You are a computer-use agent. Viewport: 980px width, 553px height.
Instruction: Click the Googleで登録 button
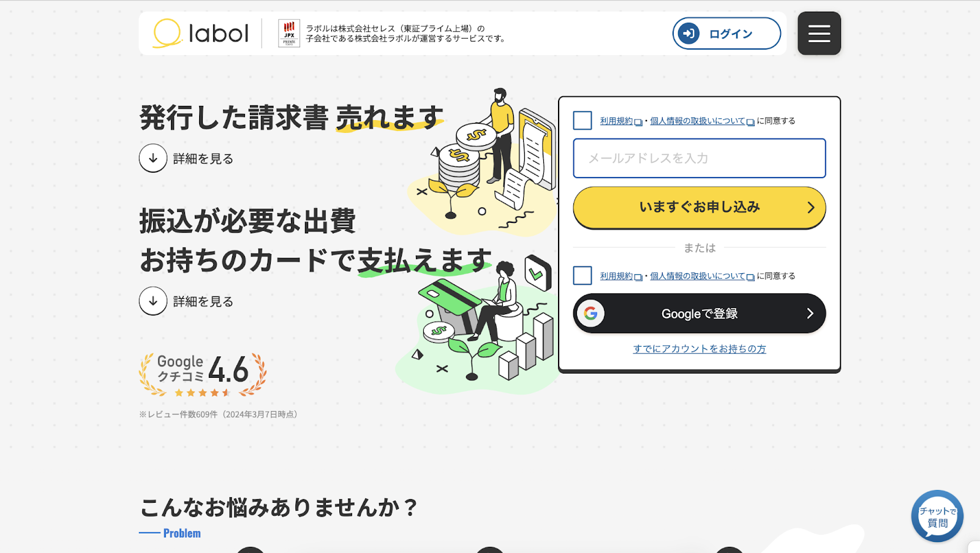(x=699, y=314)
